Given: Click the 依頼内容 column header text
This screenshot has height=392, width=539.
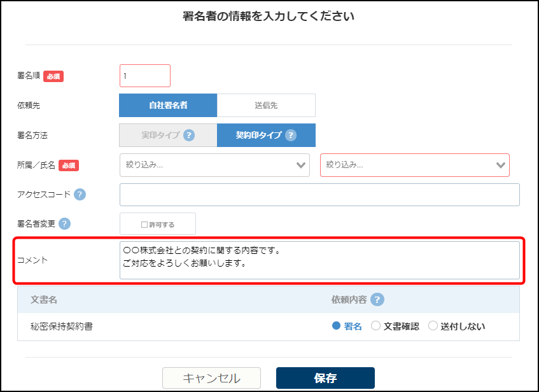Looking at the screenshot, I should [x=349, y=300].
